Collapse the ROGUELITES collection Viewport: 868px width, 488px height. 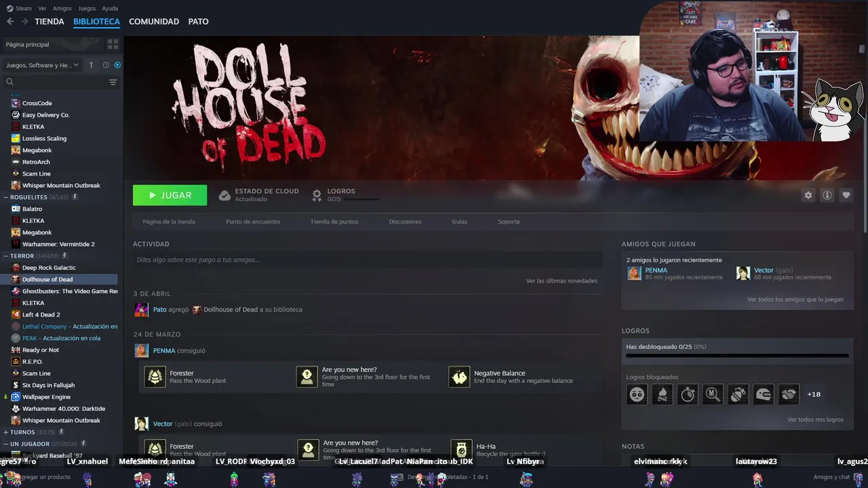point(5,197)
